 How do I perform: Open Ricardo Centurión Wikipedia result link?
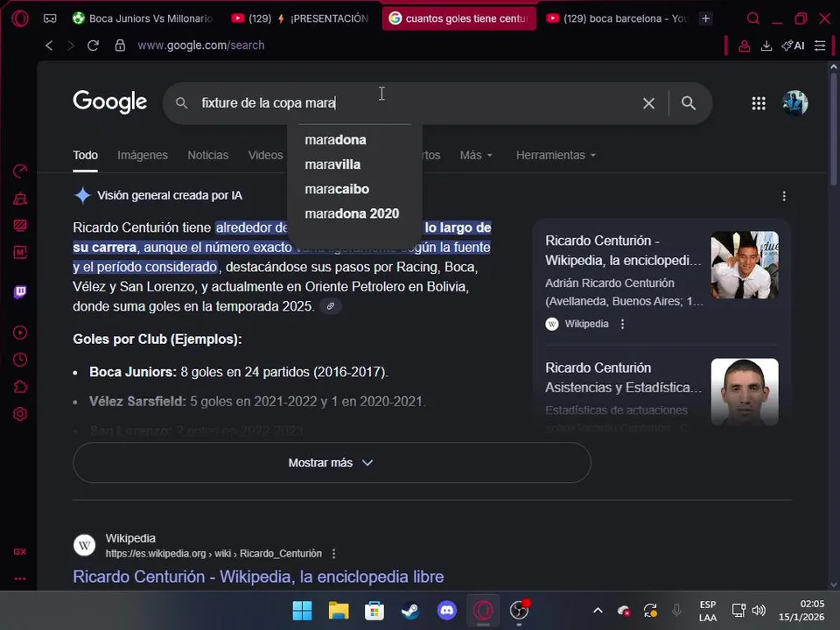point(258,577)
